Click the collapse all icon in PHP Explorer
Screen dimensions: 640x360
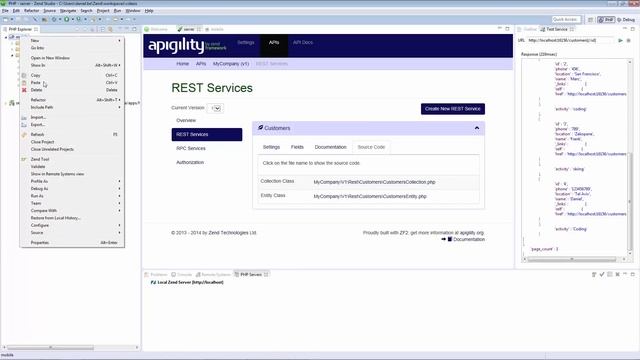(102, 29)
